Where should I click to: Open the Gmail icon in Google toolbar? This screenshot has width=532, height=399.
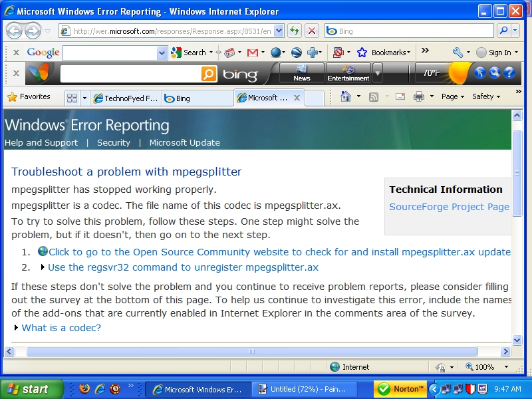click(253, 53)
